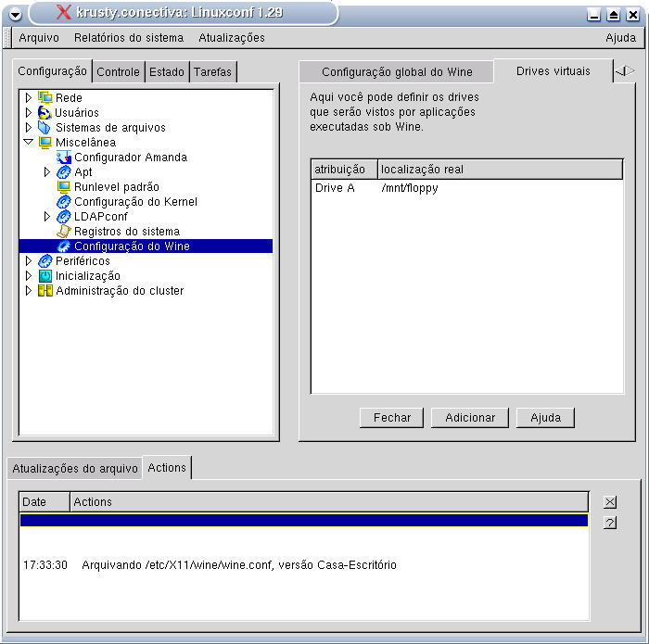Switch to the Controle tab
Image resolution: width=649 pixels, height=644 pixels.
(118, 72)
